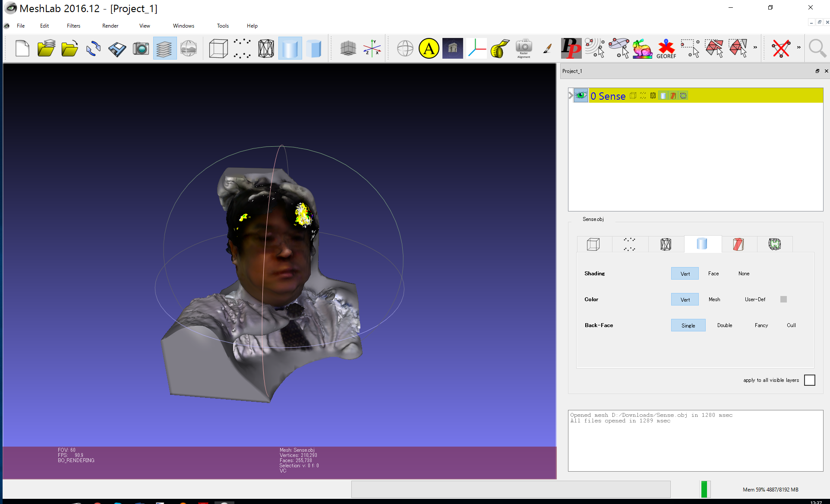830x504 pixels.
Task: Expand overflow chevron after delete icon
Action: point(799,47)
